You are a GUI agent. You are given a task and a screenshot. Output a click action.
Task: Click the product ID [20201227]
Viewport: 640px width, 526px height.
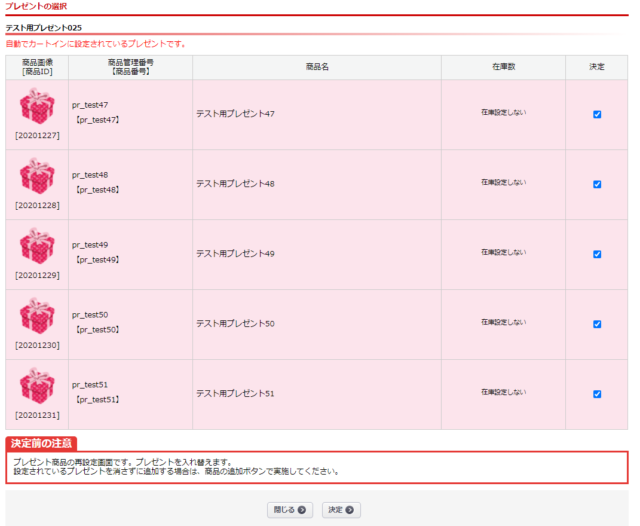(x=37, y=135)
